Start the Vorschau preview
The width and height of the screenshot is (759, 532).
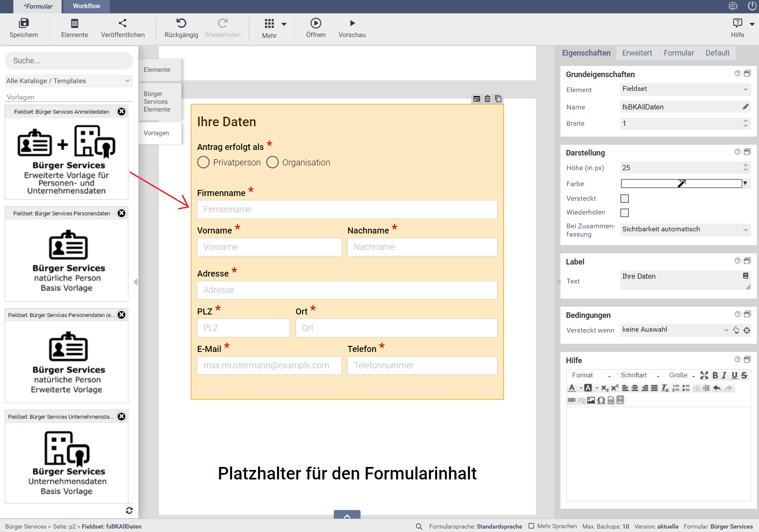352,23
